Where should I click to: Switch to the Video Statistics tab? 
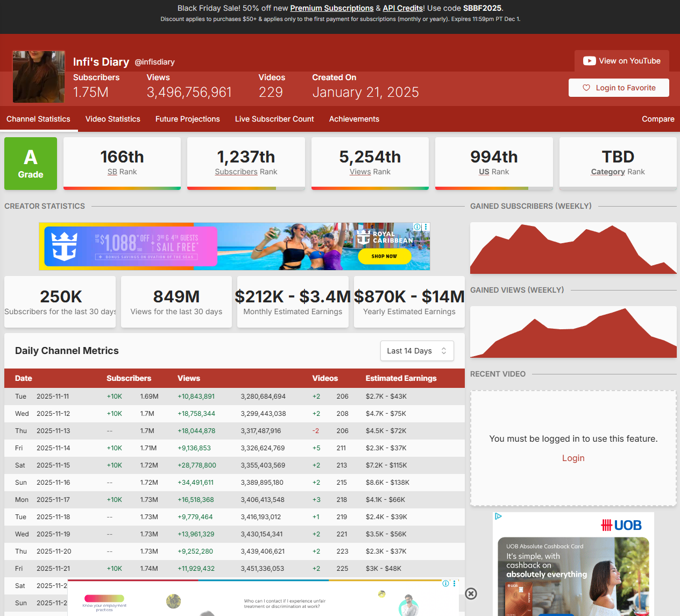112,119
